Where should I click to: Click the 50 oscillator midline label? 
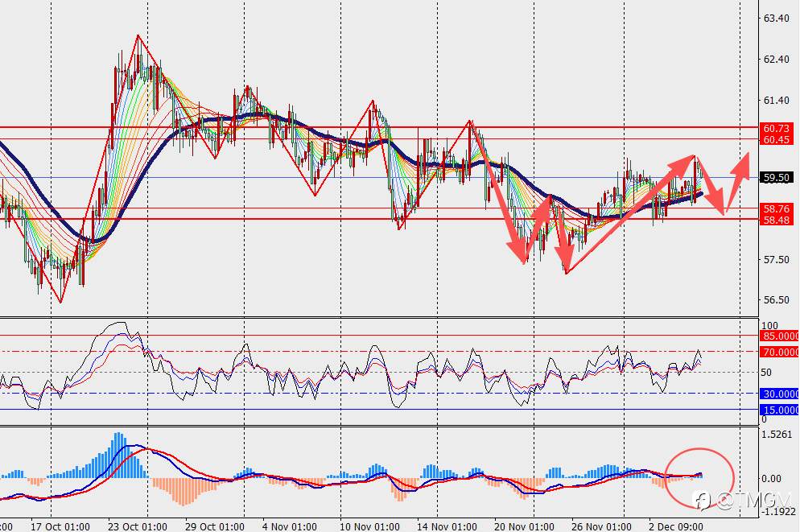pos(766,373)
